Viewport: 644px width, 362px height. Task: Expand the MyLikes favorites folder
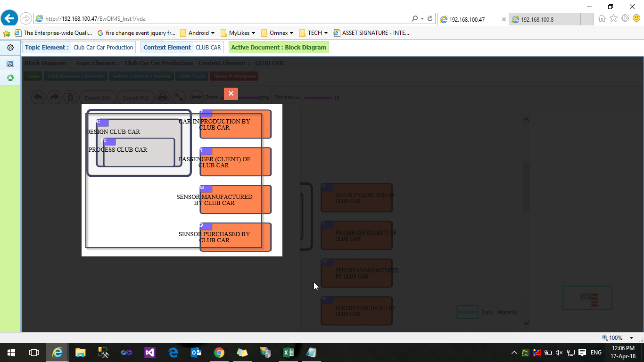238,33
